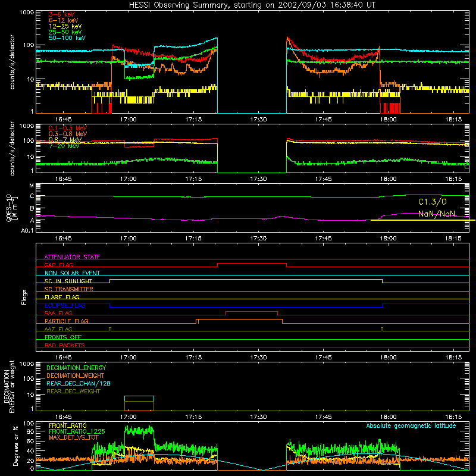The height and width of the screenshot is (476, 476).
Task: Select the 0.1-0.3 MeV legend label
Action: click(68, 128)
